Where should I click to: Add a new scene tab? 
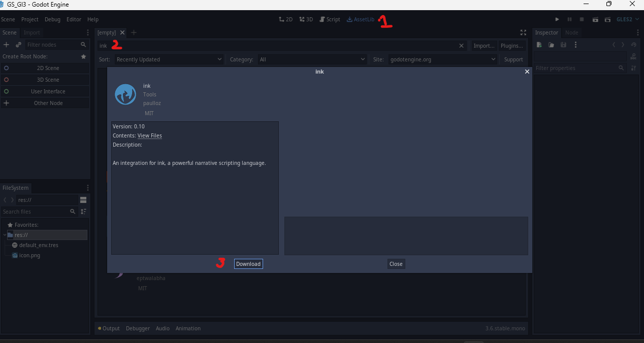click(134, 32)
